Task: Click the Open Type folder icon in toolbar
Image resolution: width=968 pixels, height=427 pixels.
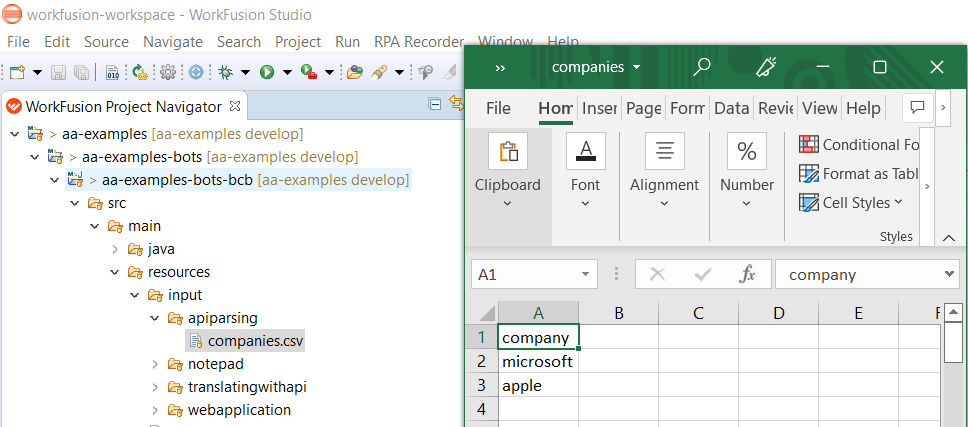Action: [x=354, y=73]
